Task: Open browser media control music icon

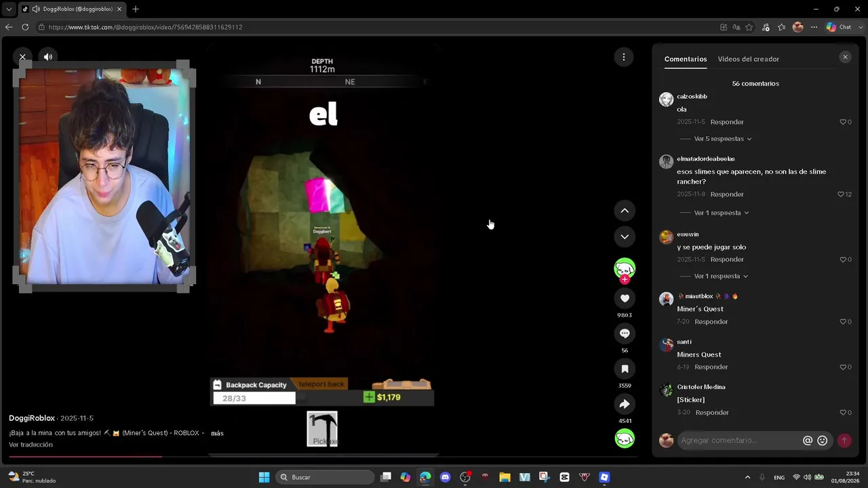Action: [x=766, y=27]
